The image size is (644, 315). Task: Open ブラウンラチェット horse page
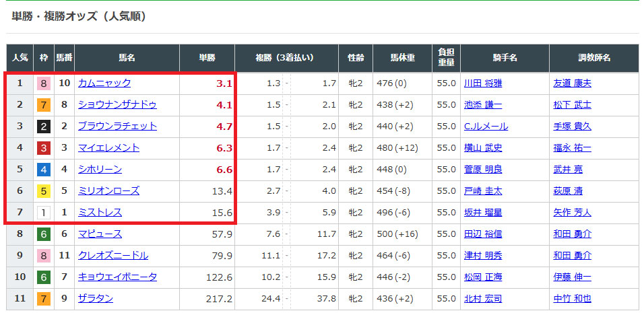pos(117,126)
